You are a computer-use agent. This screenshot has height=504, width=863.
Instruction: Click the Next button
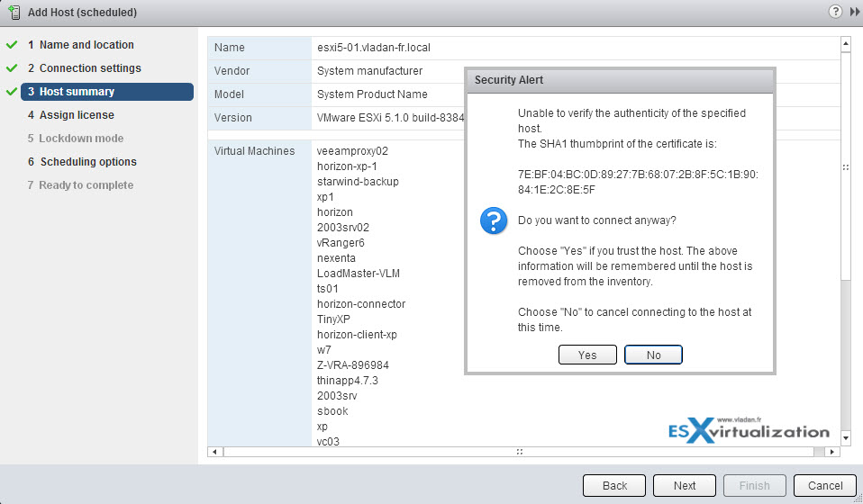click(684, 485)
